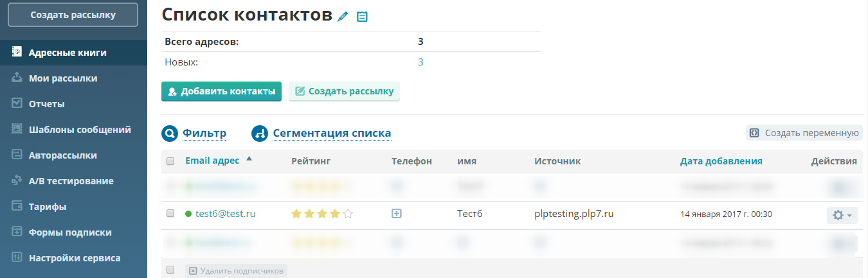Click the Рейтинг column header
Viewport: 868px width, 278px height.
[311, 161]
